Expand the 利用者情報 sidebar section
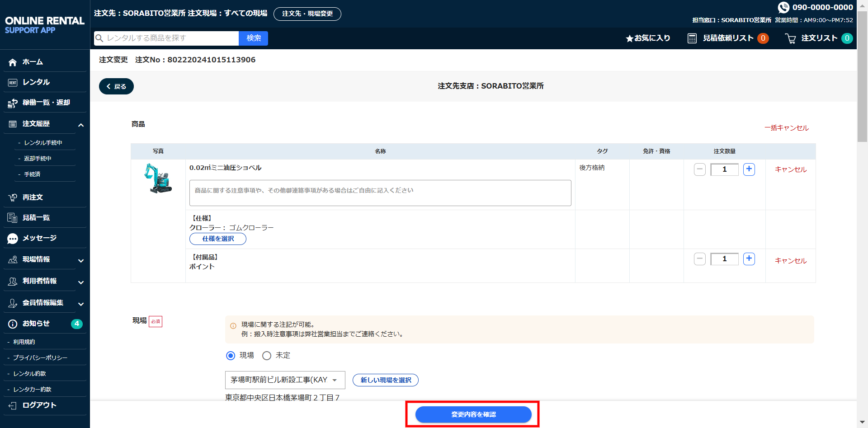This screenshot has width=868, height=428. [81, 282]
